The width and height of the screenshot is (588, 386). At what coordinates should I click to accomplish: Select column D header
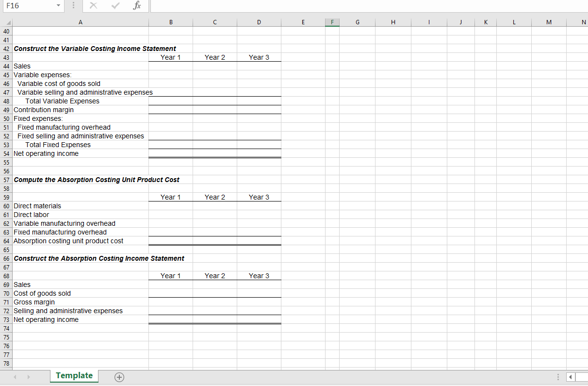pyautogui.click(x=259, y=22)
